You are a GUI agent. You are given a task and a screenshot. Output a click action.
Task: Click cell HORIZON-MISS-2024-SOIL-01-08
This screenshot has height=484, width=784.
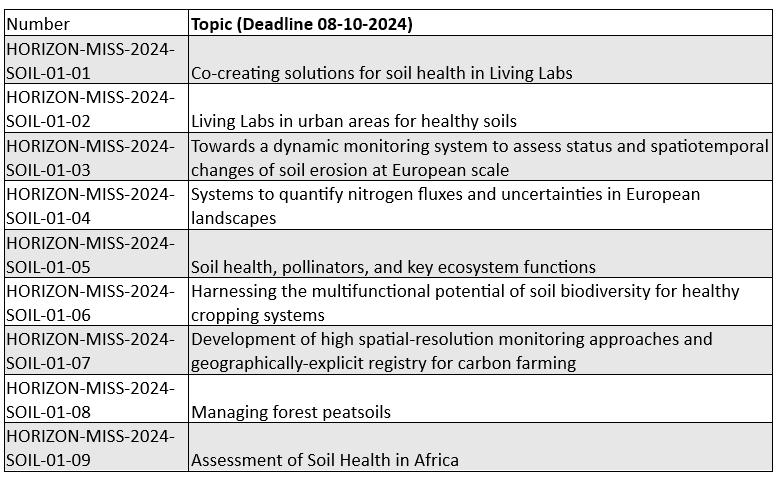[x=96, y=399]
